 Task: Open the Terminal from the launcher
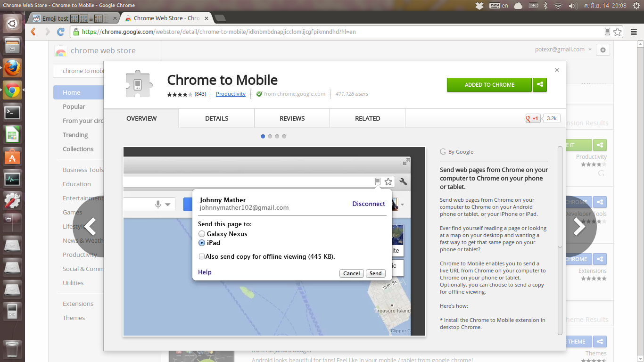click(x=12, y=112)
